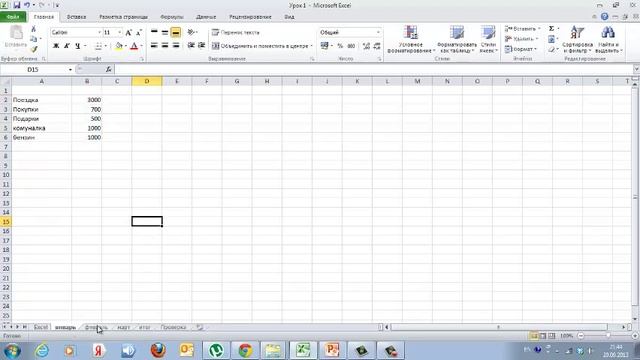Viewport: 640px width, 360px height.
Task: Click the accounting number format icon
Action: click(324, 46)
